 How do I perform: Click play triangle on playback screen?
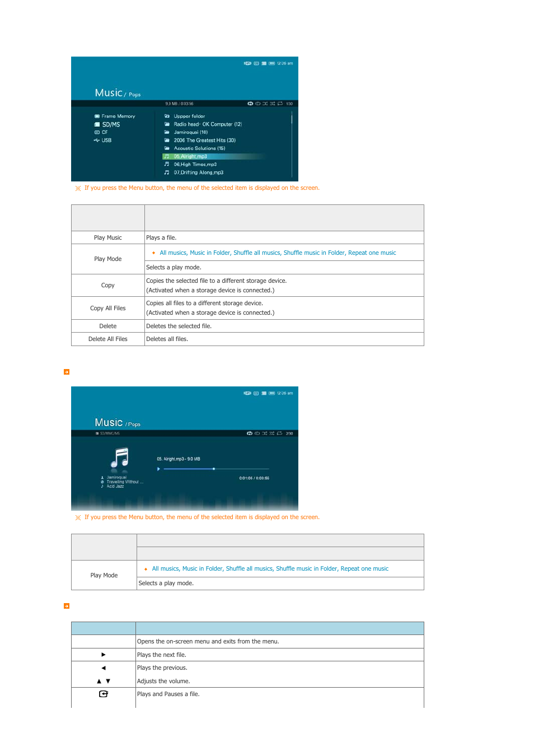pos(158,469)
